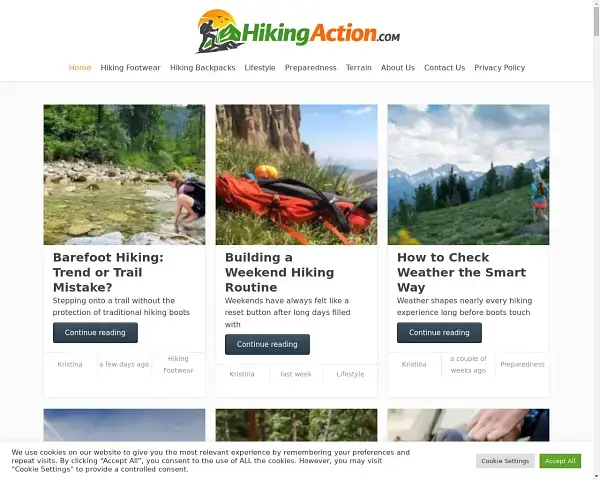
Task: Open the 'Barefoot Hiking: Trend or Trail Mistake?' title
Action: coord(108,272)
